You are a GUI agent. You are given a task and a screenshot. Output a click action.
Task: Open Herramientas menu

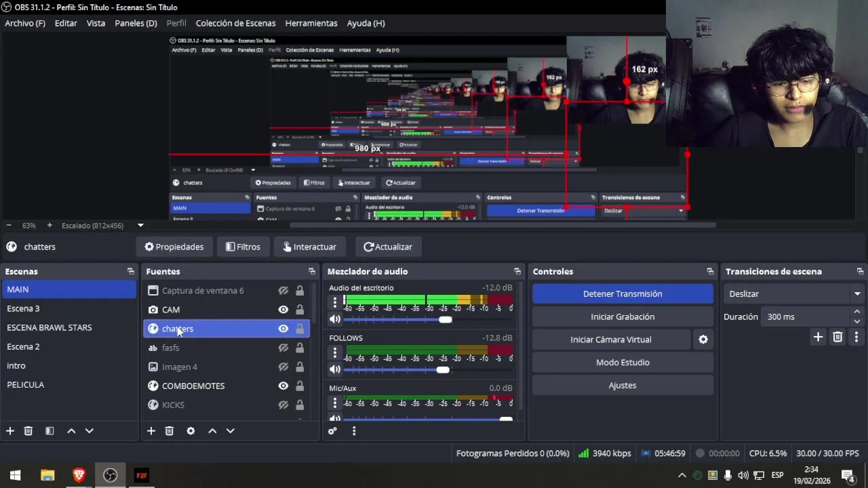(311, 23)
